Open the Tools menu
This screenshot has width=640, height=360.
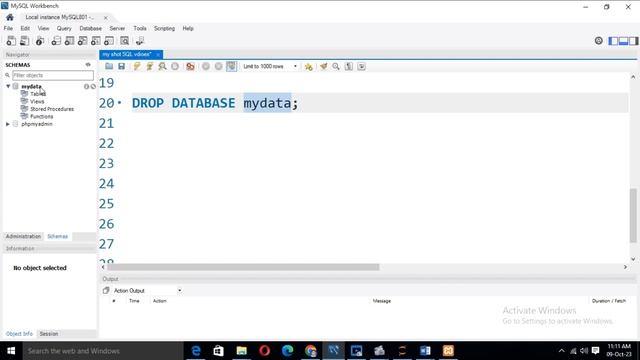point(140,28)
